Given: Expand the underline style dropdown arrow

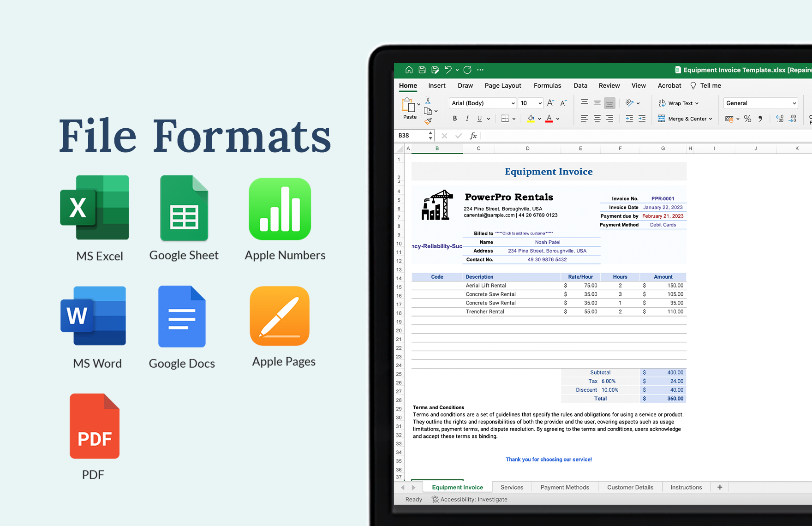Looking at the screenshot, I should [x=489, y=119].
